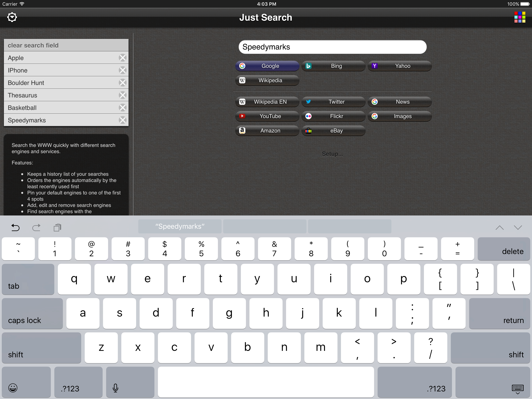The image size is (532, 399).
Task: Tap the delete key
Action: click(x=504, y=249)
